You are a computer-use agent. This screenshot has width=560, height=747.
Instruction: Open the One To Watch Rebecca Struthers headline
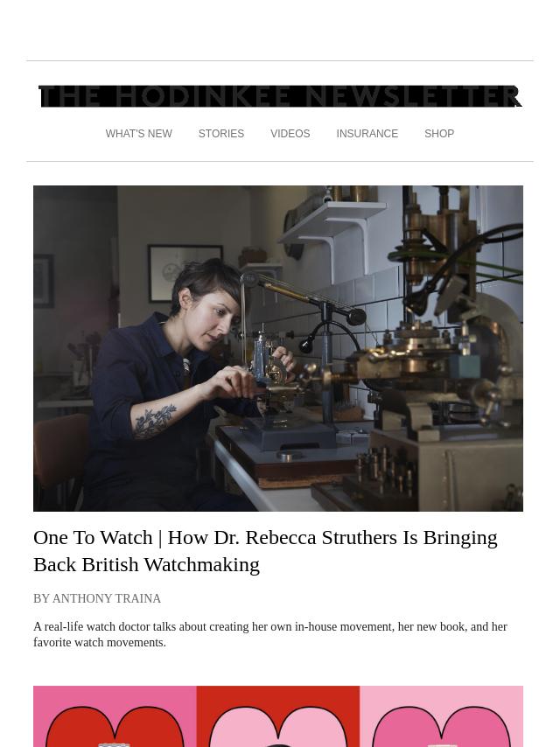coord(265,551)
